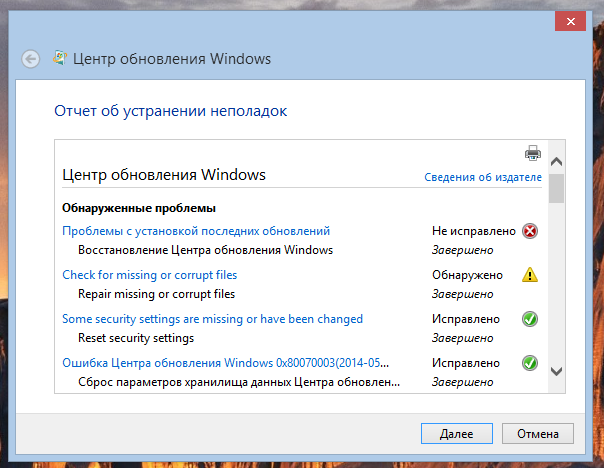Click the Отчет об устранении неполадок heading
606x472 pixels.
click(x=170, y=111)
